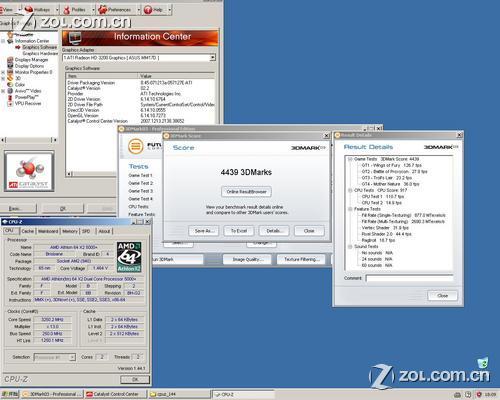Click the Futuremark round logo in 3DMark03 window
Viewport: 500px width, 400px height.
coord(136,146)
